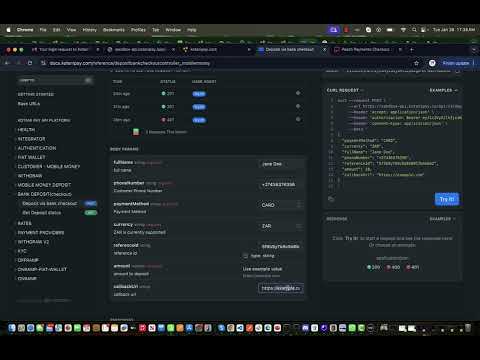Select the 400 response example

(393, 267)
